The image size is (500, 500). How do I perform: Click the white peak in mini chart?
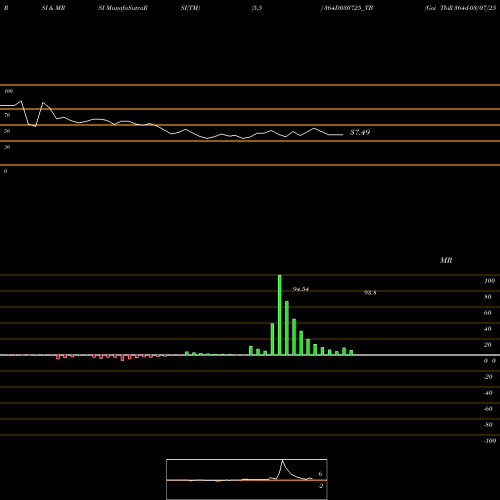(x=282, y=461)
